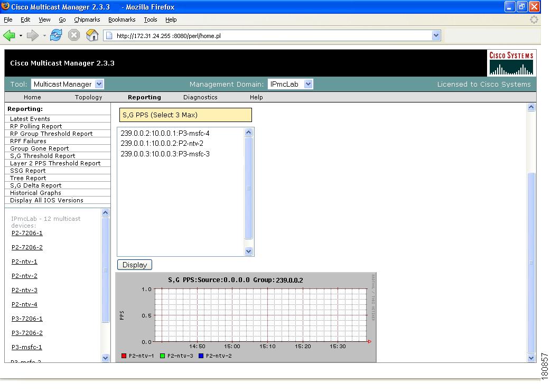Select device P2-ntv-1
Screen dimensions: 551x392
pyautogui.click(x=24, y=262)
